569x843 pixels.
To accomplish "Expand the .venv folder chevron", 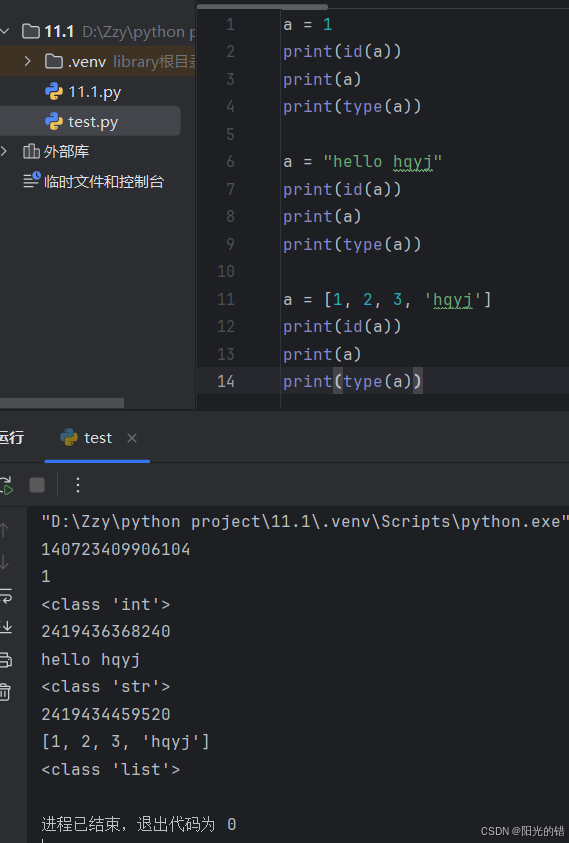I will (27, 61).
